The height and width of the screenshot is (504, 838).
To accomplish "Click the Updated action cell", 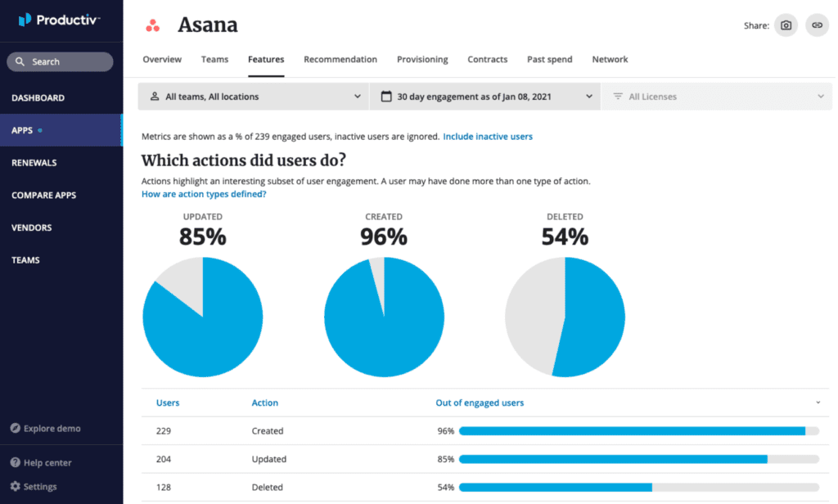I will [268, 459].
